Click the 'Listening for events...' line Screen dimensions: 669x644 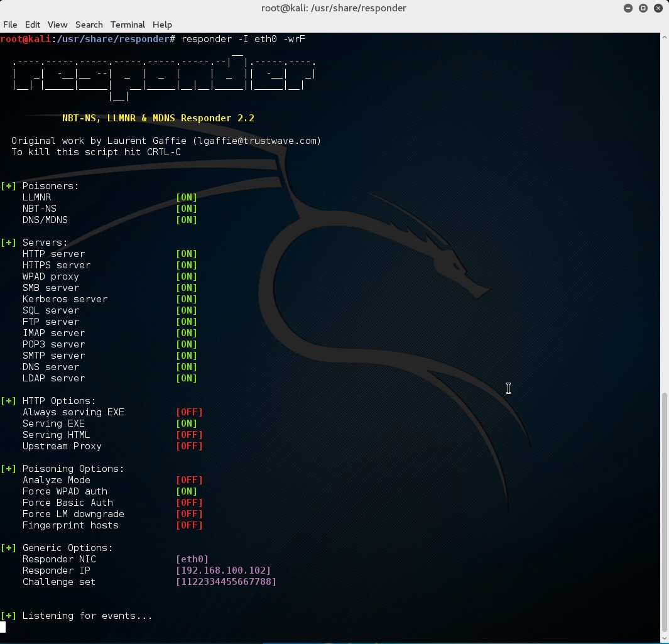pyautogui.click(x=87, y=616)
